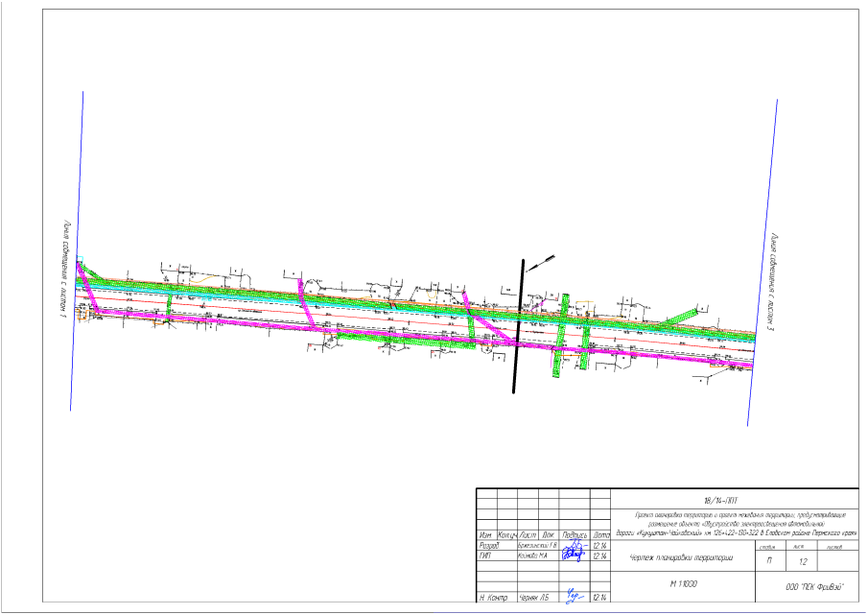The width and height of the screenshot is (868, 614).
Task: Click the 'ГИП' row label in title block
Action: [485, 555]
